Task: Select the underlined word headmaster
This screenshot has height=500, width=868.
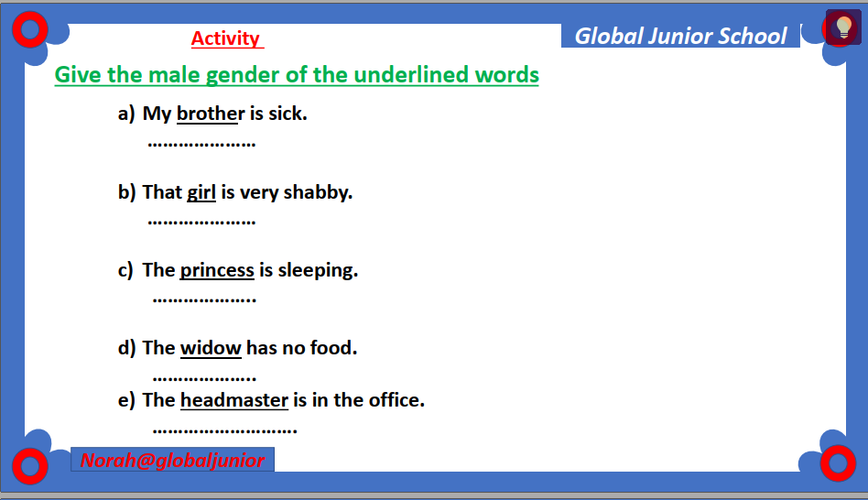Action: click(x=234, y=400)
